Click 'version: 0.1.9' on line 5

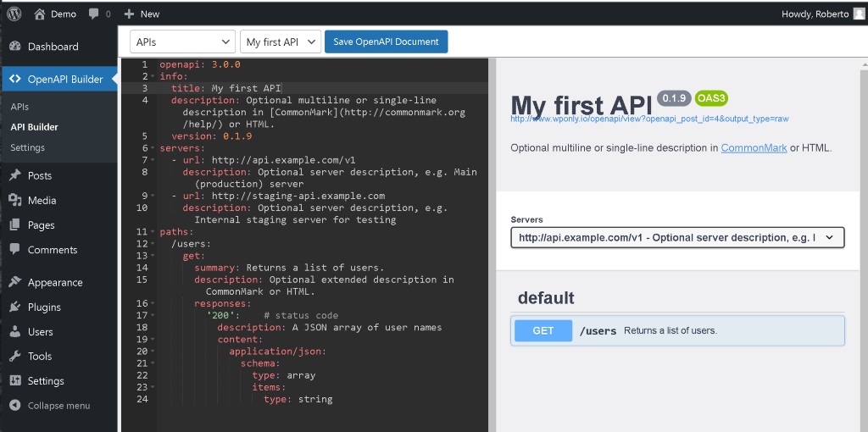point(211,136)
